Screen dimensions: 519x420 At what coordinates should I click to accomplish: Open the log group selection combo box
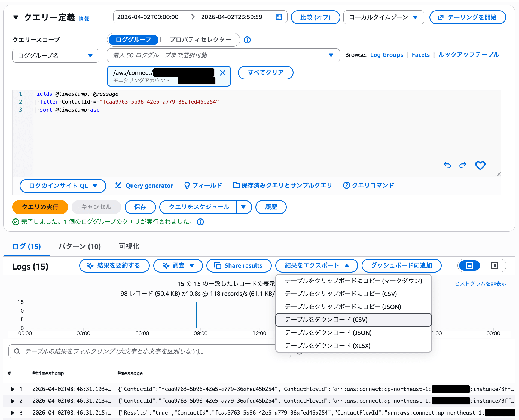pyautogui.click(x=223, y=55)
